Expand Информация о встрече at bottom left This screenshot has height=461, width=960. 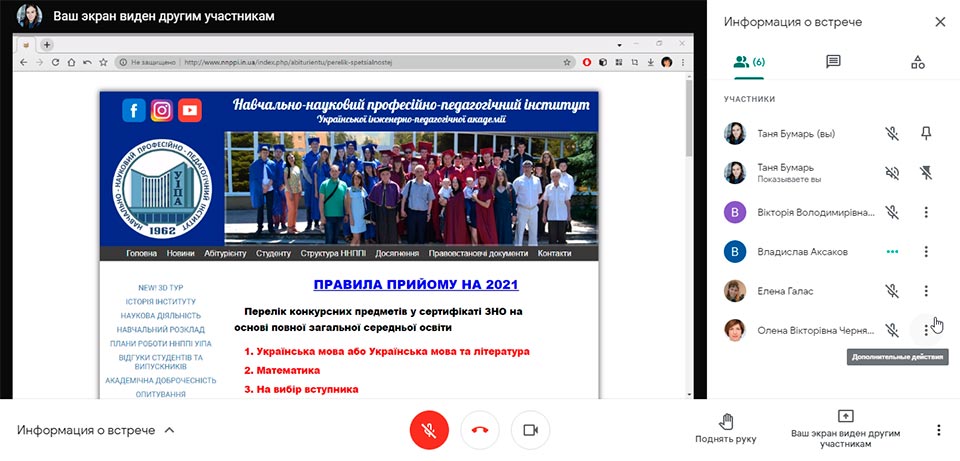(96, 430)
